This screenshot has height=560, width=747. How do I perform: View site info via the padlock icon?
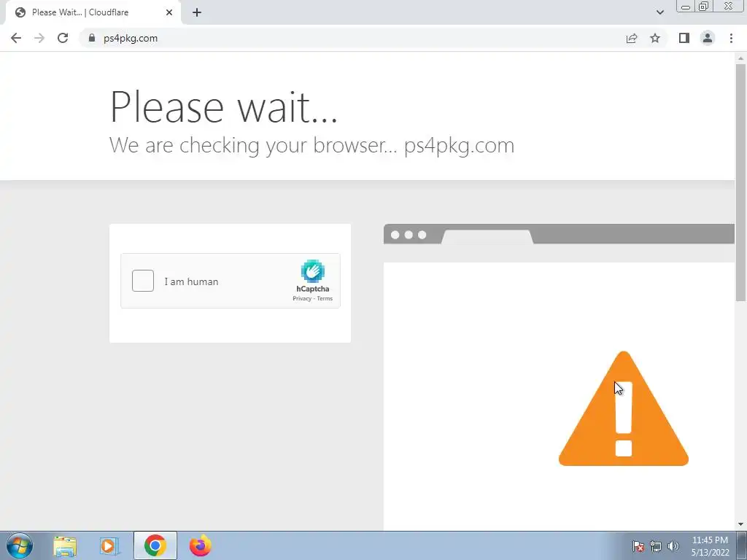click(92, 38)
